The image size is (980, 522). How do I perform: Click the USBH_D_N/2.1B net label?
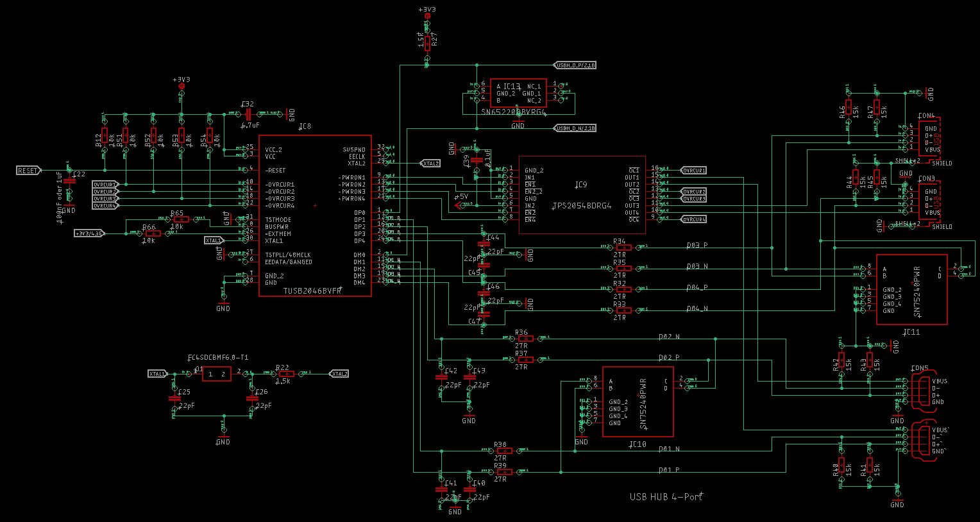click(575, 128)
